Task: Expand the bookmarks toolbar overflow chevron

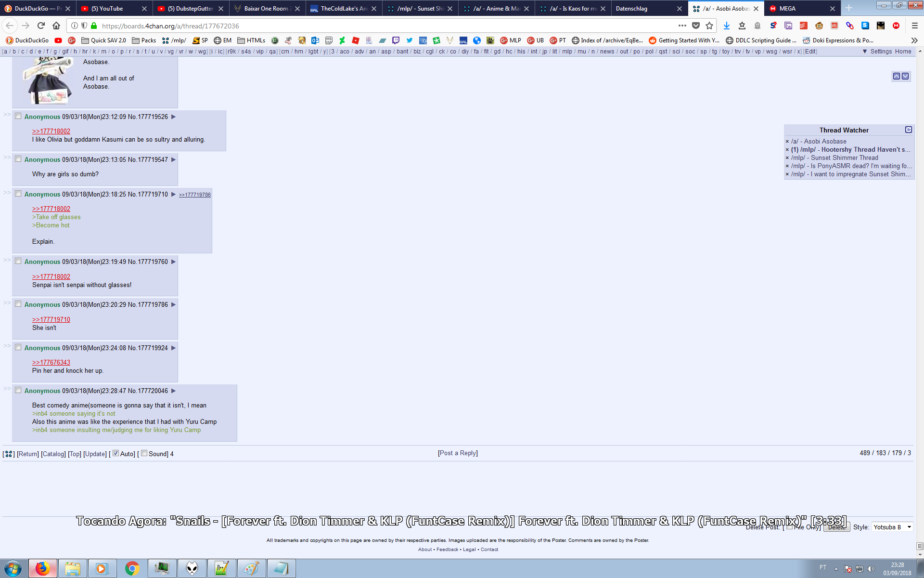Action: point(914,40)
